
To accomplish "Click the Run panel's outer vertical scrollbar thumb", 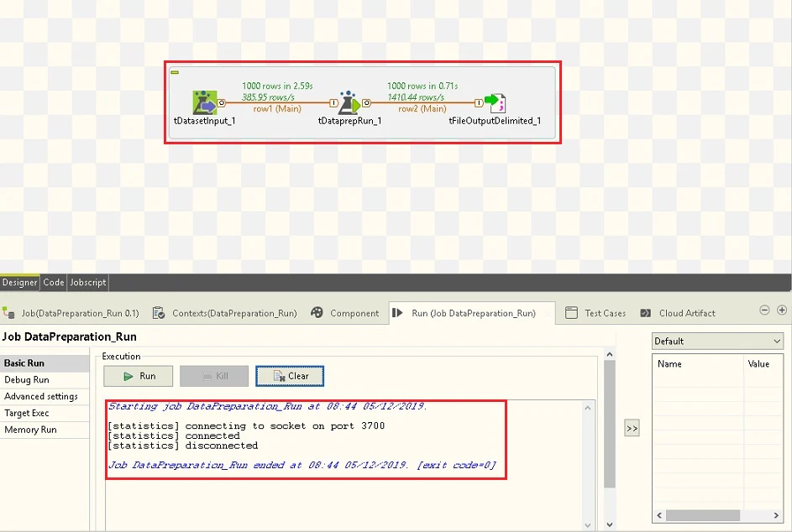I will point(610,424).
